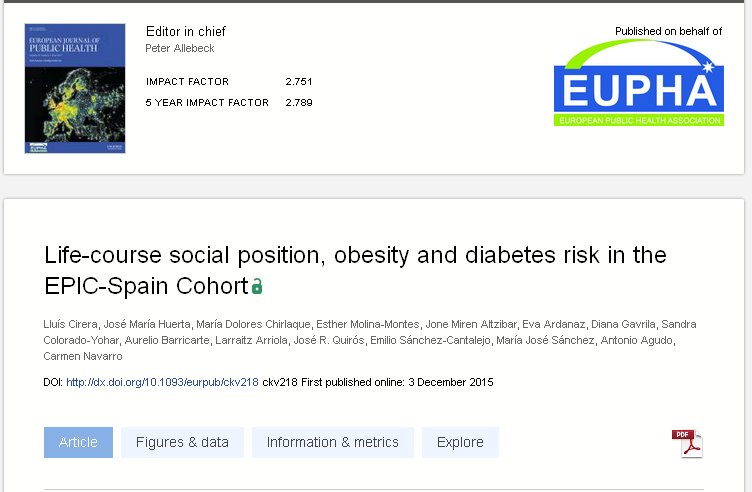Open author María Dolores Chirlaque
Screen dimensions: 752x492
pos(253,324)
